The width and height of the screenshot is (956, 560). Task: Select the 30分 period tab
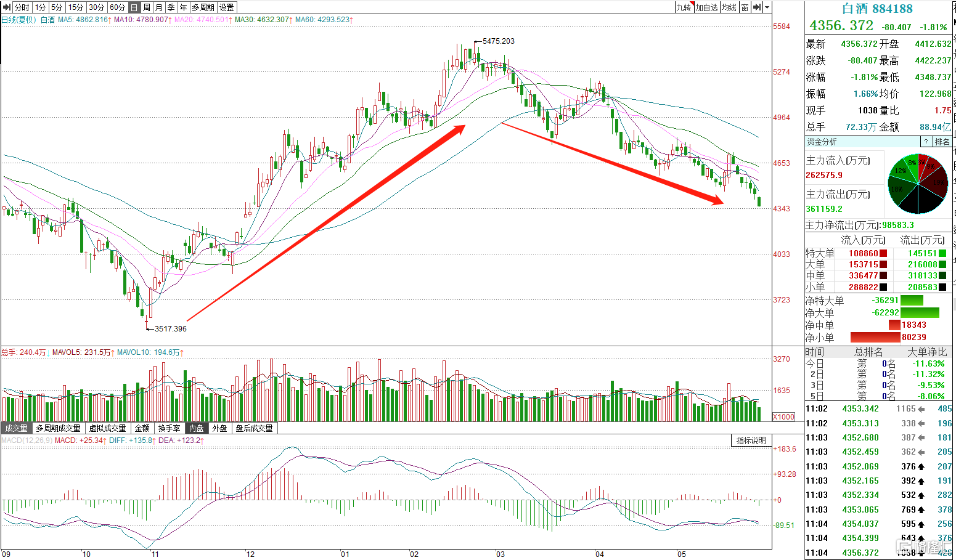coord(97,7)
